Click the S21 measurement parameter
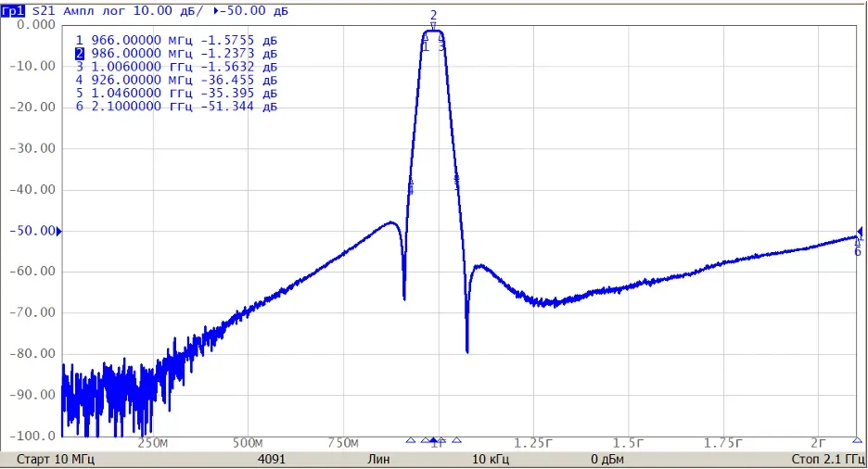Image resolution: width=868 pixels, height=469 pixels. click(43, 10)
